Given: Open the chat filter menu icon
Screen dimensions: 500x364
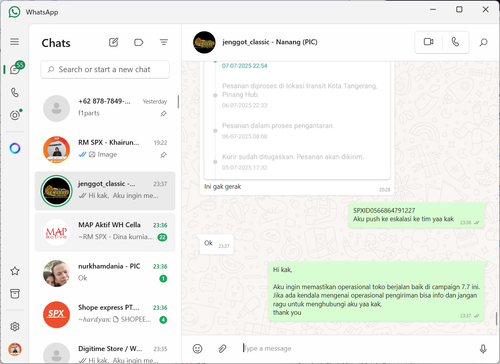Looking at the screenshot, I should point(163,42).
